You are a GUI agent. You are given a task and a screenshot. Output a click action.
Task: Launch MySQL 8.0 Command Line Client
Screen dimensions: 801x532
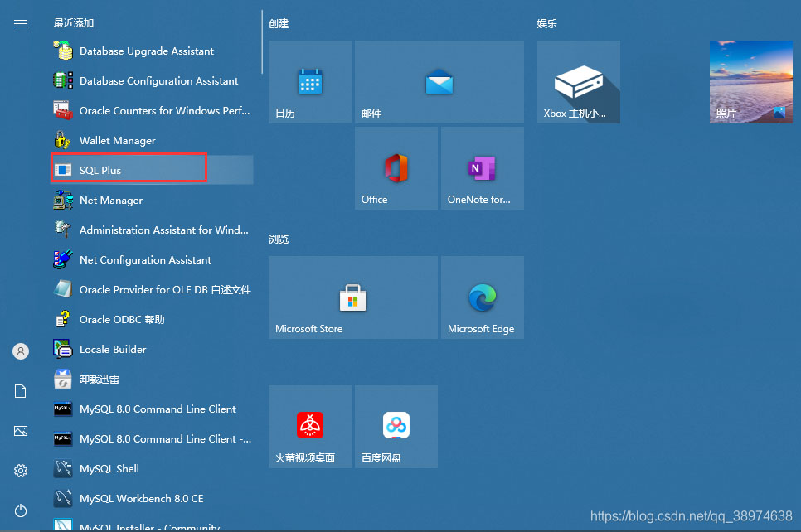153,409
